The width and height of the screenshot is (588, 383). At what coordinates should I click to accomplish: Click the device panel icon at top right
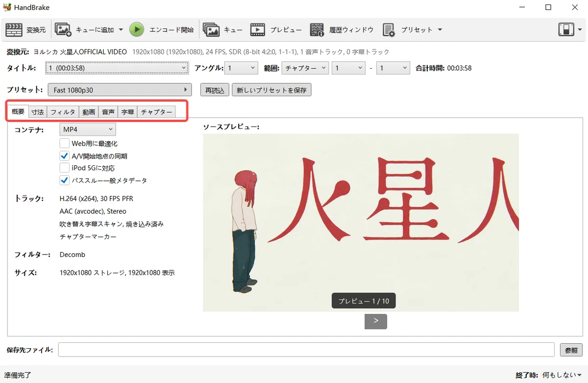(566, 29)
